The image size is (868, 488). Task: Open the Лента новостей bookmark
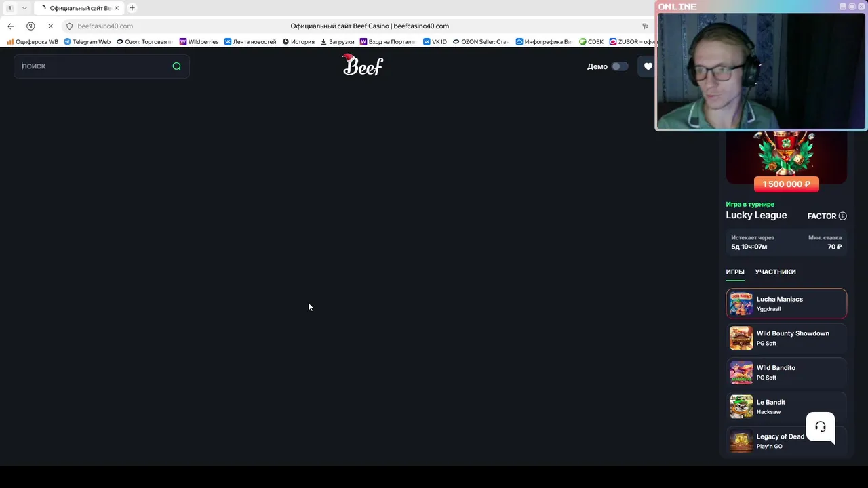pos(250,41)
